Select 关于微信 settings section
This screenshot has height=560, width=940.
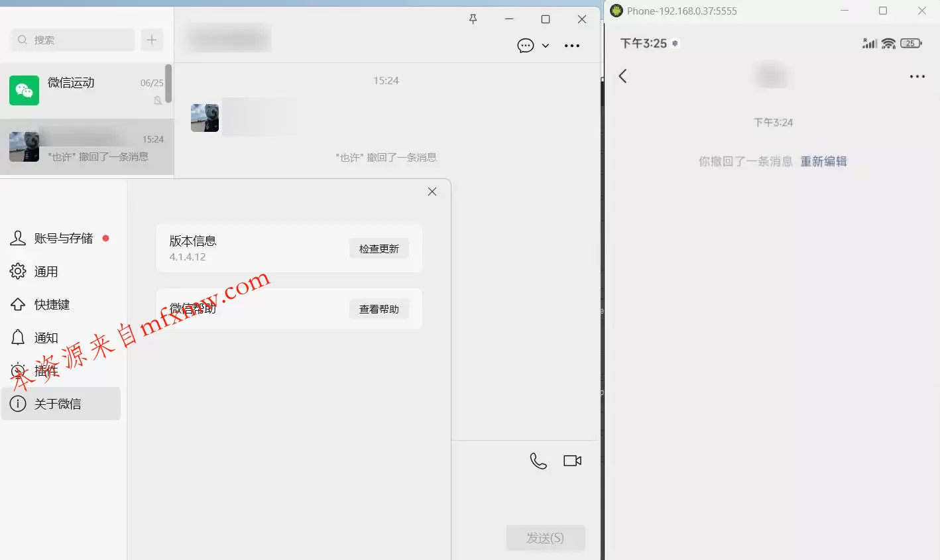click(x=60, y=404)
